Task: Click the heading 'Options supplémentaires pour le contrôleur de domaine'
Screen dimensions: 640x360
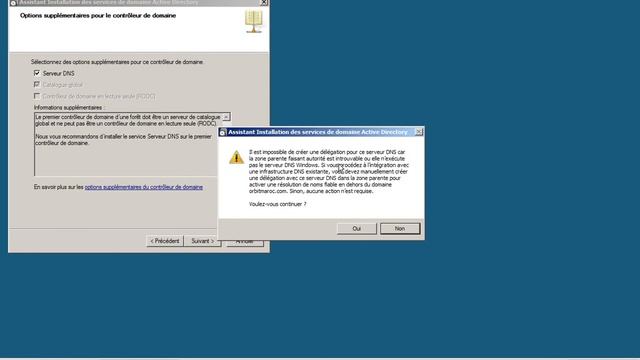Action: (x=98, y=16)
